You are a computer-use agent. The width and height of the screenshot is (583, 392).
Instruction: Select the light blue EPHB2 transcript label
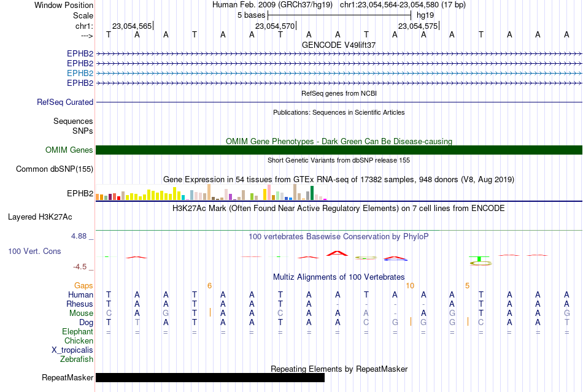80,73
